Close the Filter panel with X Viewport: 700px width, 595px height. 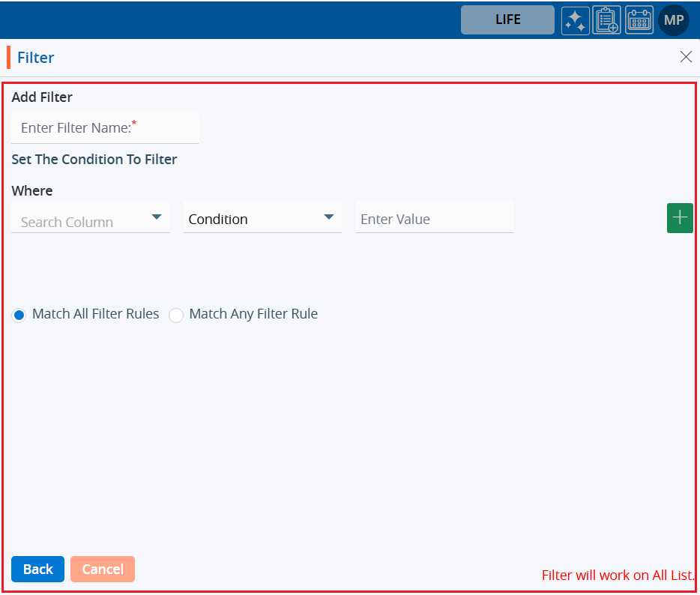click(x=686, y=57)
